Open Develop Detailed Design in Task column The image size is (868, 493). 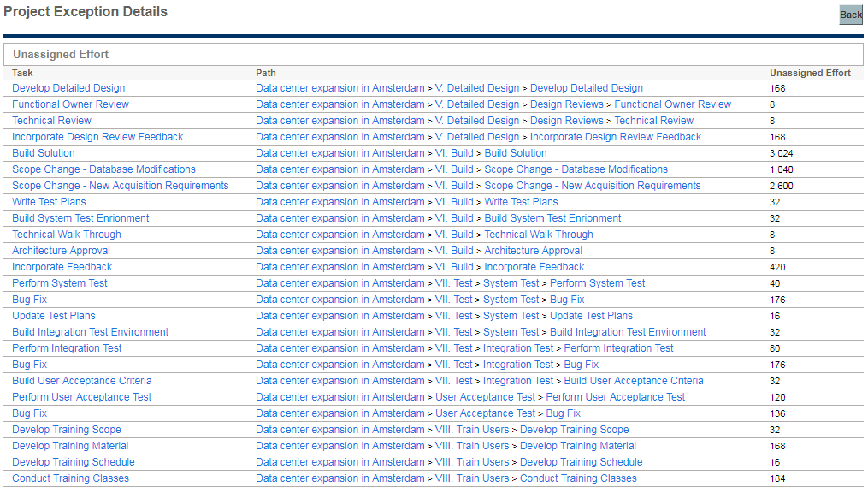[x=68, y=88]
